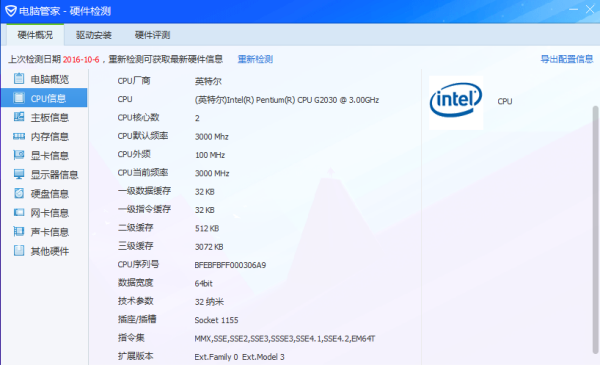Select the CPU信息 sidebar icon
The width and height of the screenshot is (600, 365).
(19, 98)
